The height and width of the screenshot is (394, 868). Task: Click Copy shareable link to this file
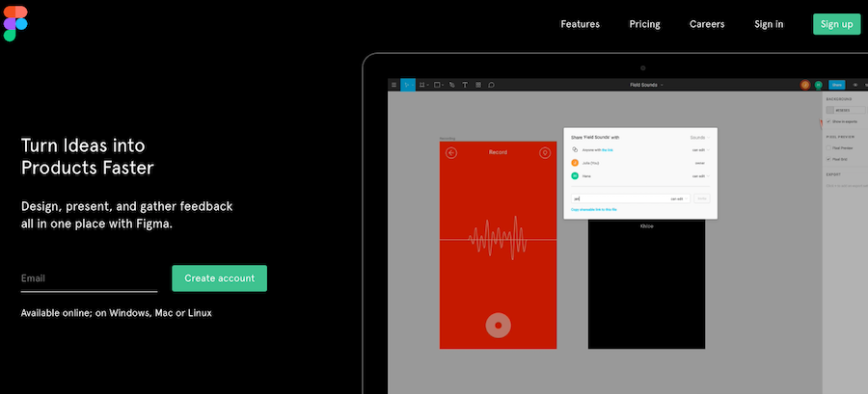click(594, 209)
